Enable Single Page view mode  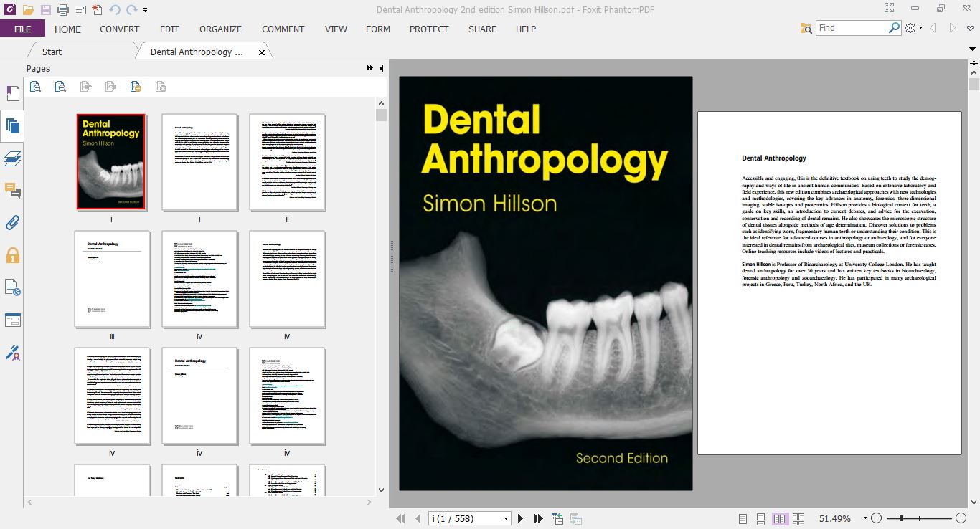click(743, 518)
